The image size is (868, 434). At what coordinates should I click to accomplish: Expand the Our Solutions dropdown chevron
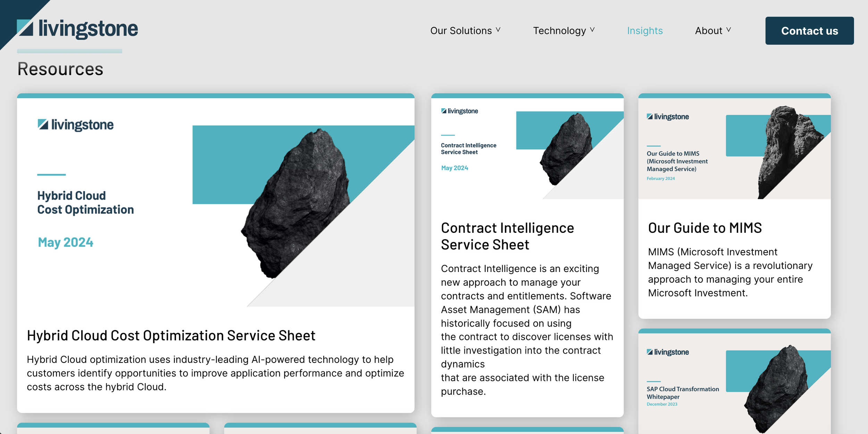coord(498,30)
